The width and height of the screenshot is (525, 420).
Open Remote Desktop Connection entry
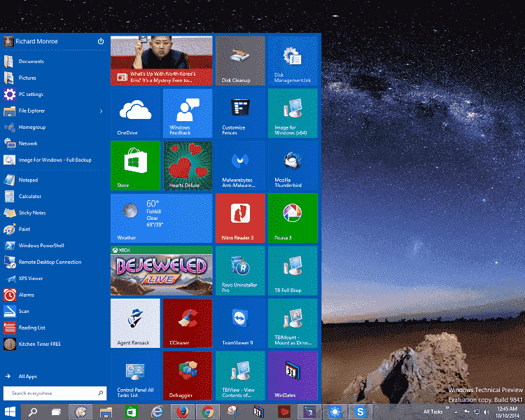pos(54,262)
